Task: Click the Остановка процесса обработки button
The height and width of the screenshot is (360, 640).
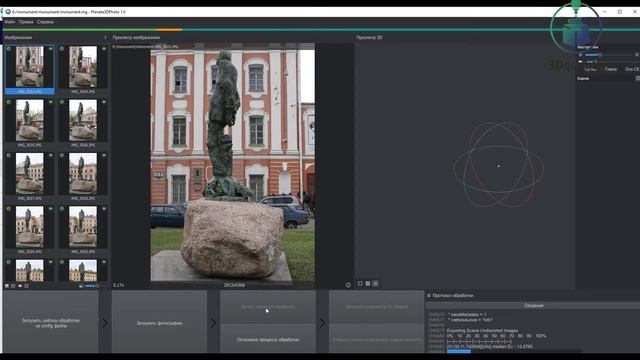Action: tap(268, 339)
